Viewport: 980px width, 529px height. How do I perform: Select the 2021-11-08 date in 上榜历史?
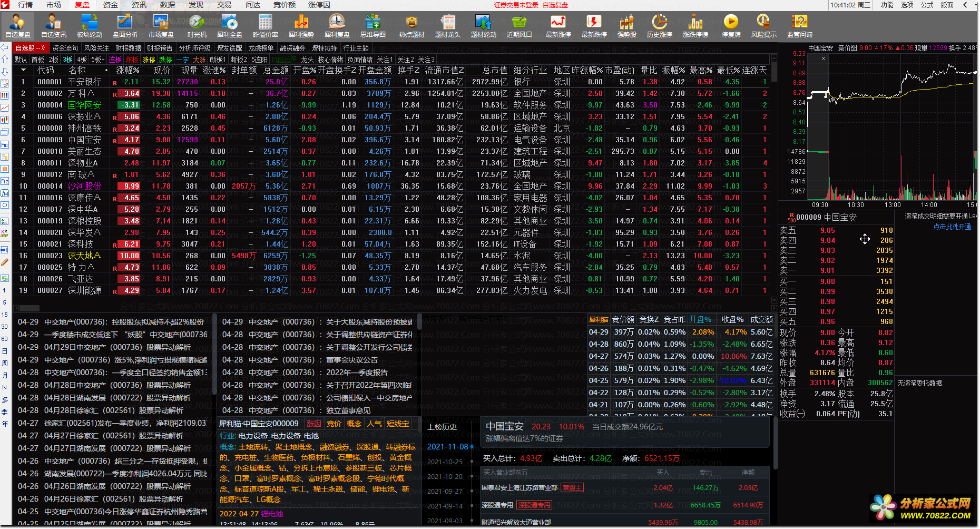tap(447, 446)
